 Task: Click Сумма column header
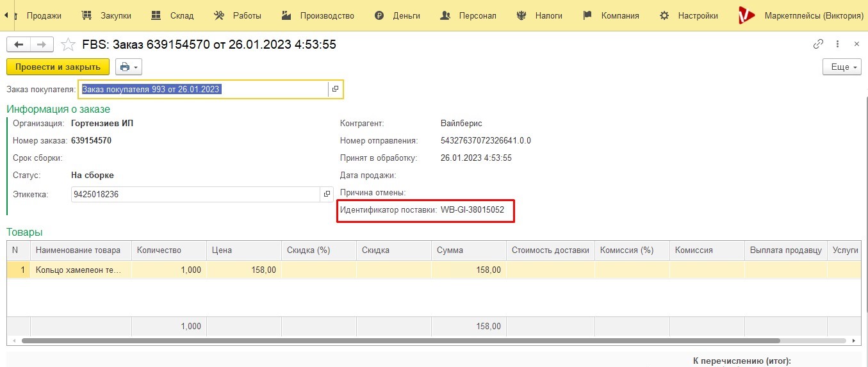469,250
